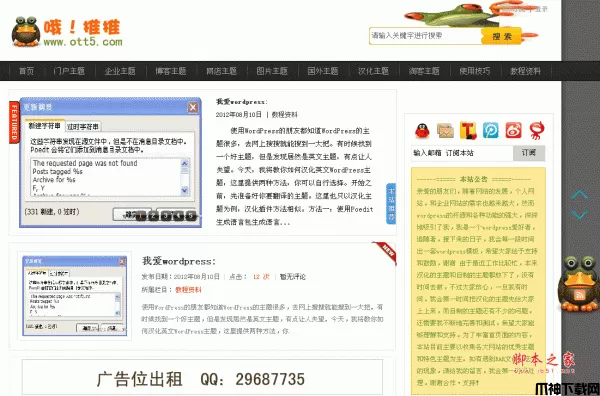This screenshot has width=600, height=396.
Task: Click the red 教程资料 category link
Action: pos(188,290)
